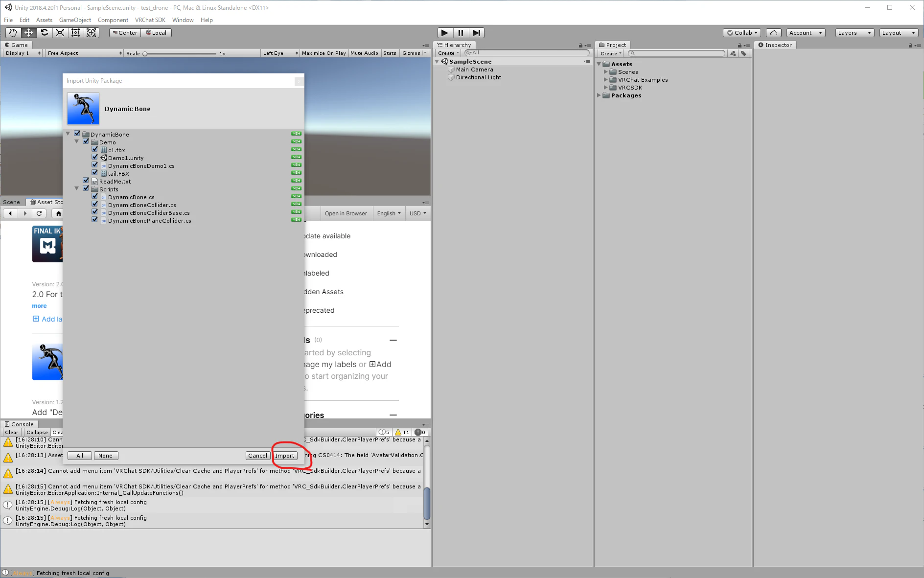Go back in Asset Store browser
Image resolution: width=924 pixels, height=578 pixels.
[x=10, y=213]
